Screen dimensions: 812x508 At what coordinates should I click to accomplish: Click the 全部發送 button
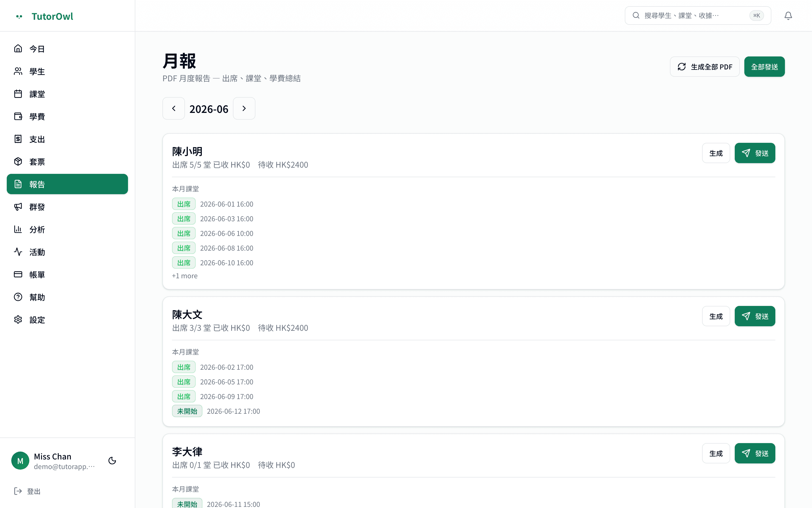pos(764,67)
